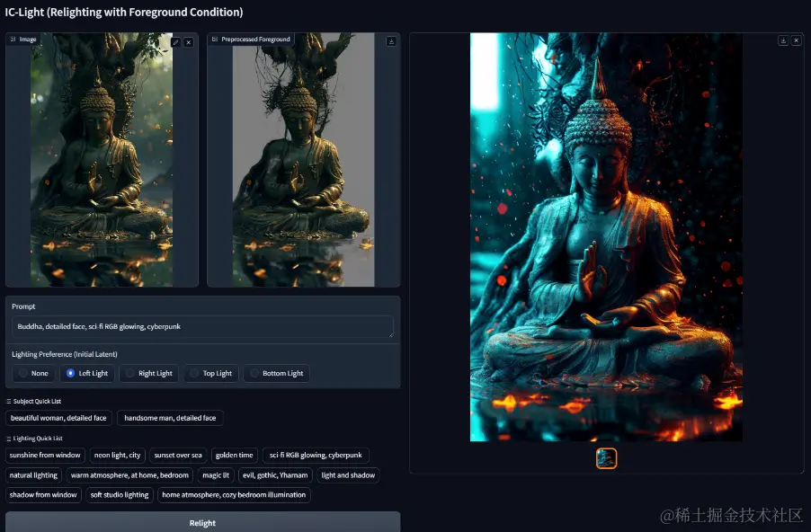Run the Relight button
Viewport: 811px width, 532px height.
click(x=203, y=522)
